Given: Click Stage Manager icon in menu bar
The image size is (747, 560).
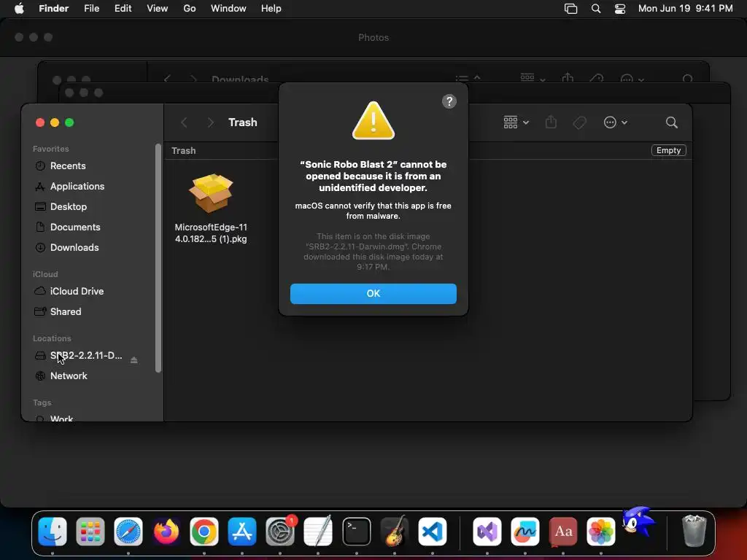Looking at the screenshot, I should tap(570, 9).
